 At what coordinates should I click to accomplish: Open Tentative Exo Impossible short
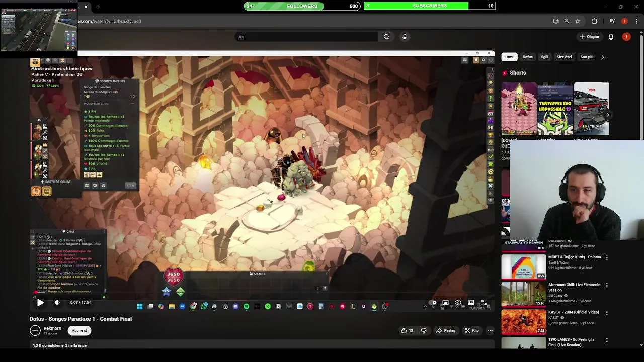(555, 109)
